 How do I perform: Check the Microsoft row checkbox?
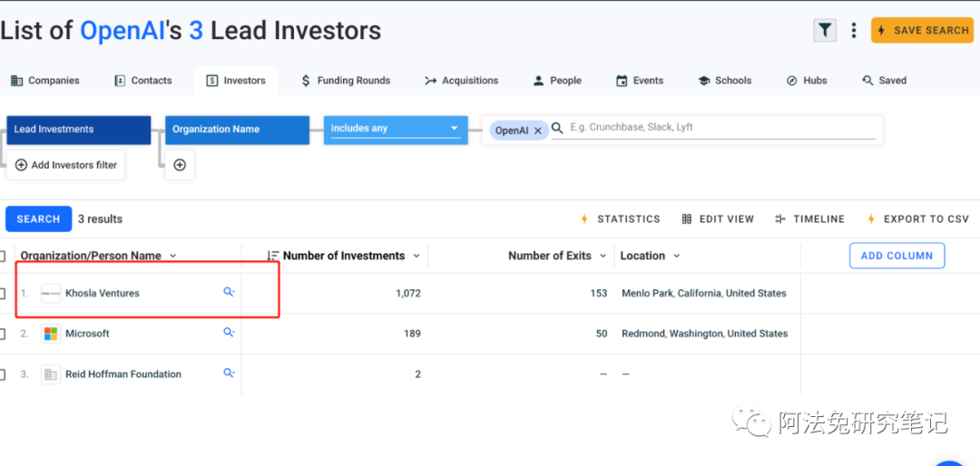coord(3,334)
